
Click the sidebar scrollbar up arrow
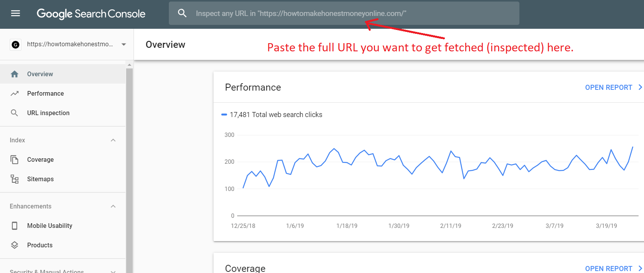tap(130, 65)
